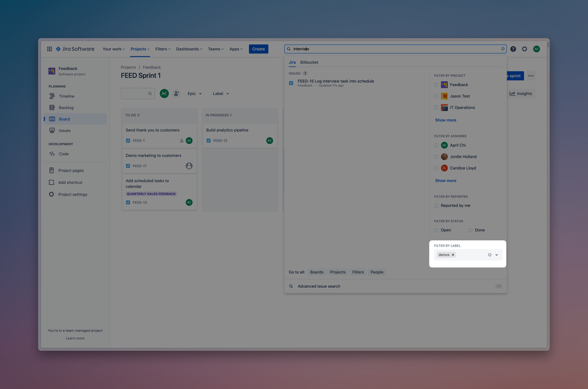Go to all Boards

point(317,272)
